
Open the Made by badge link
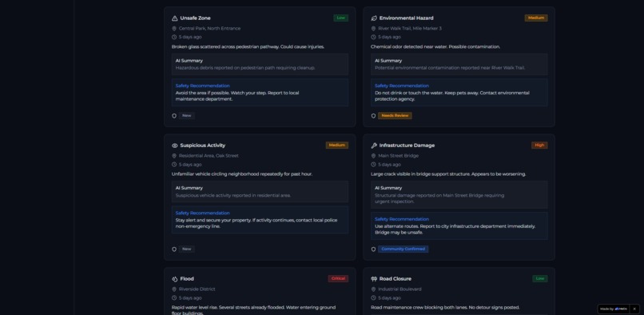click(x=614, y=309)
